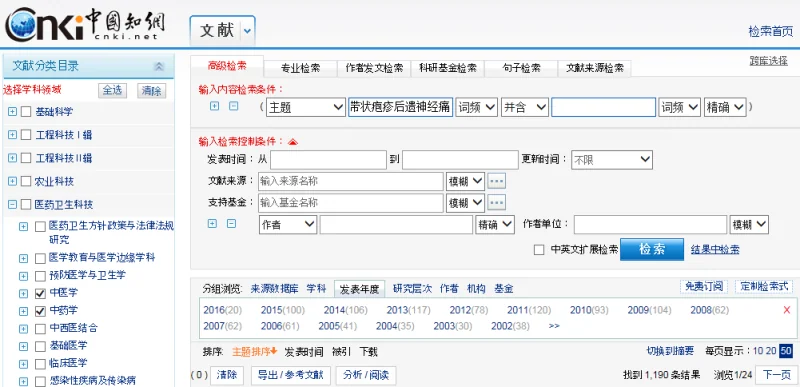Click 清除 button beside 全选
This screenshot has width=800, height=387.
click(152, 91)
